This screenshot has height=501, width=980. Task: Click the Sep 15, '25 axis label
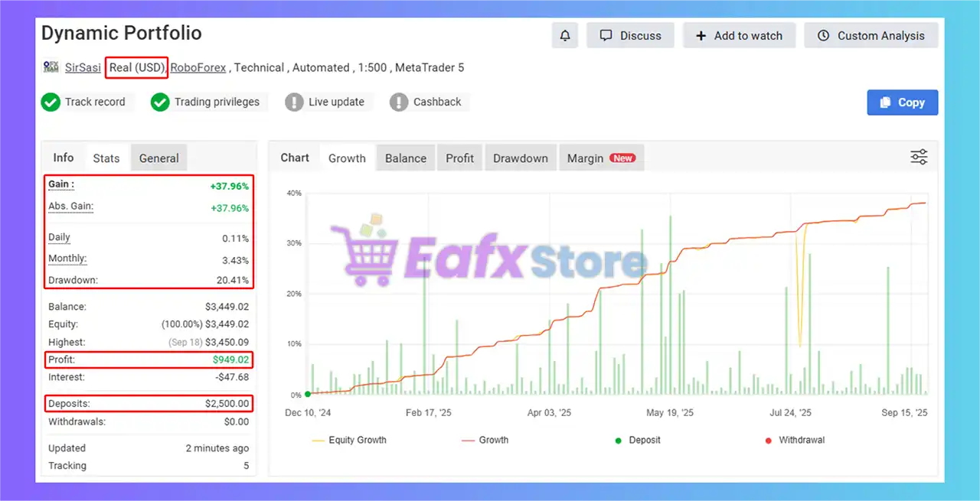(904, 412)
